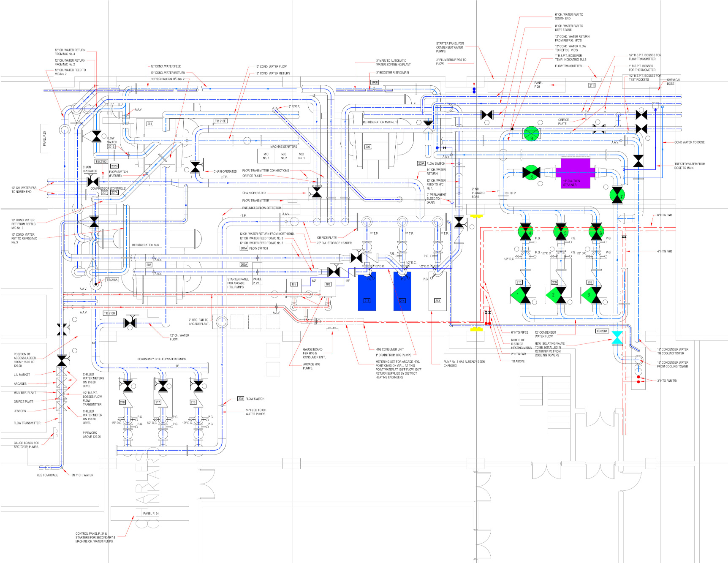Select green valve number 4
The height and width of the screenshot is (563, 728).
[525, 231]
